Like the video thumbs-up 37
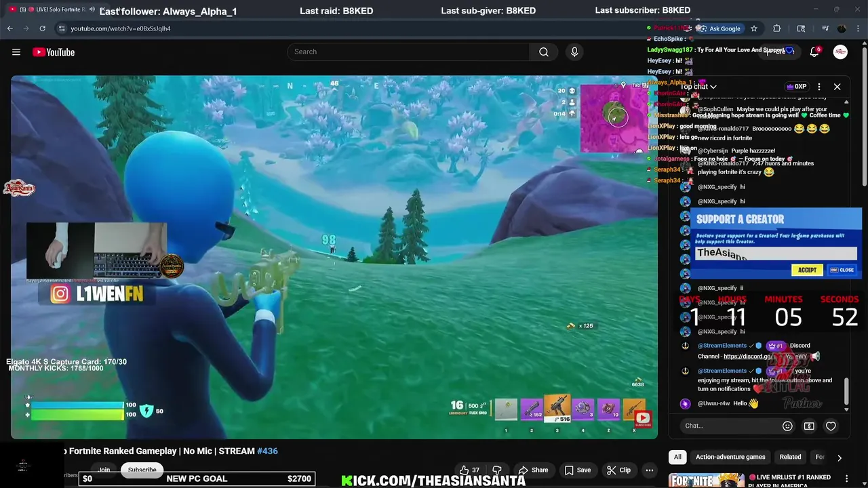This screenshot has width=868, height=488. pos(469,470)
